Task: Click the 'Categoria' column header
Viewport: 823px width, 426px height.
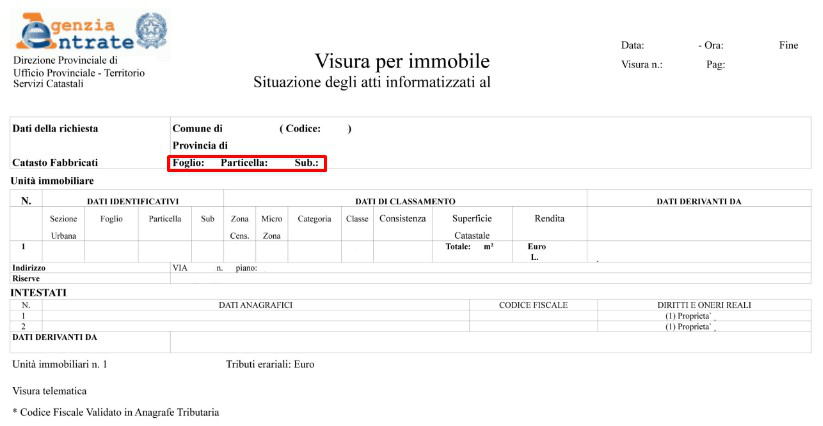Action: pos(314,219)
